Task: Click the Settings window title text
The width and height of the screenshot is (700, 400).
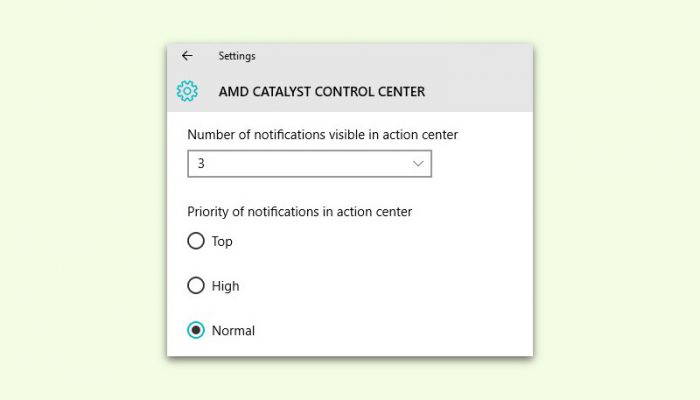Action: (237, 56)
